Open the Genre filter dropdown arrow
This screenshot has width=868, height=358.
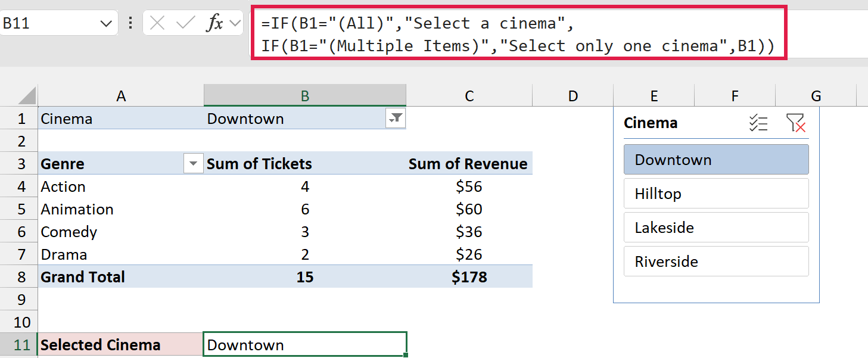coord(193,164)
